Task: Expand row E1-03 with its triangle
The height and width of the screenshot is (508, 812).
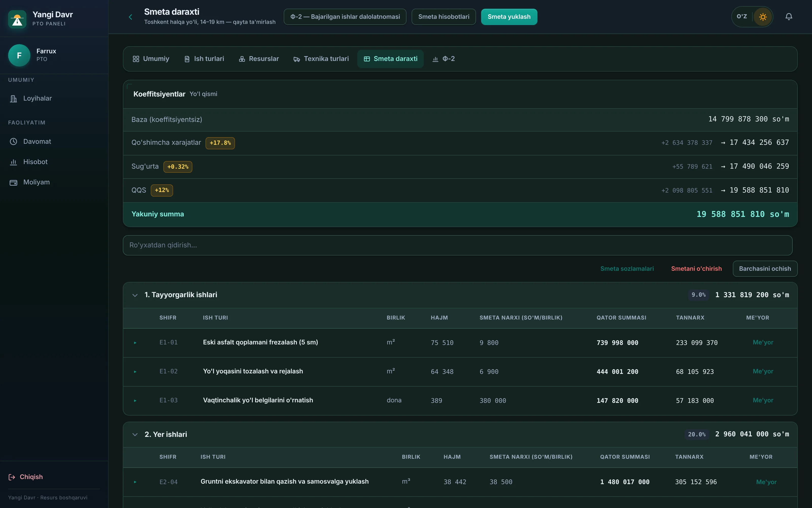Action: [135, 401]
